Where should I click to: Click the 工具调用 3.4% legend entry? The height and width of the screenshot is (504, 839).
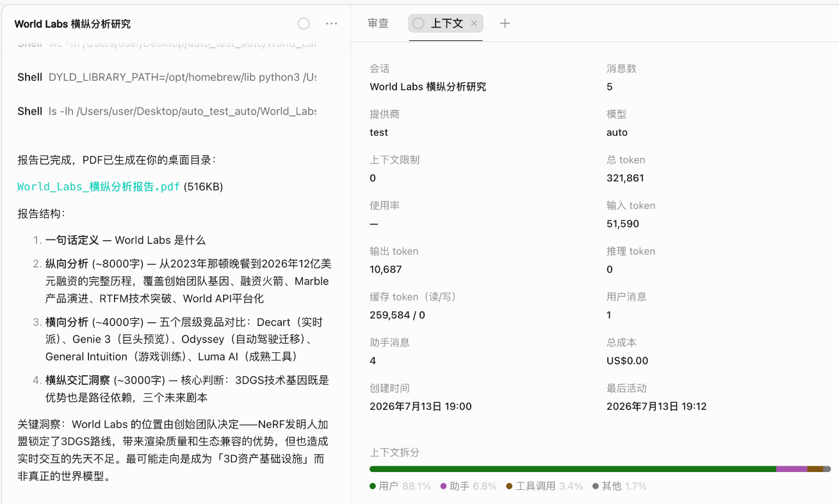(544, 486)
